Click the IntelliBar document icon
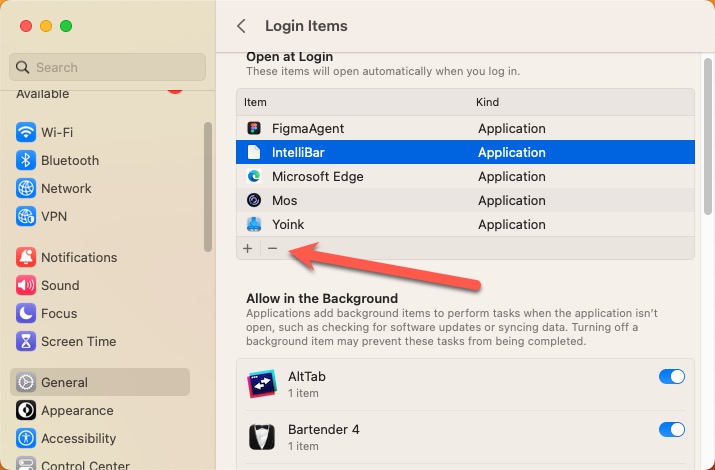 click(x=254, y=152)
